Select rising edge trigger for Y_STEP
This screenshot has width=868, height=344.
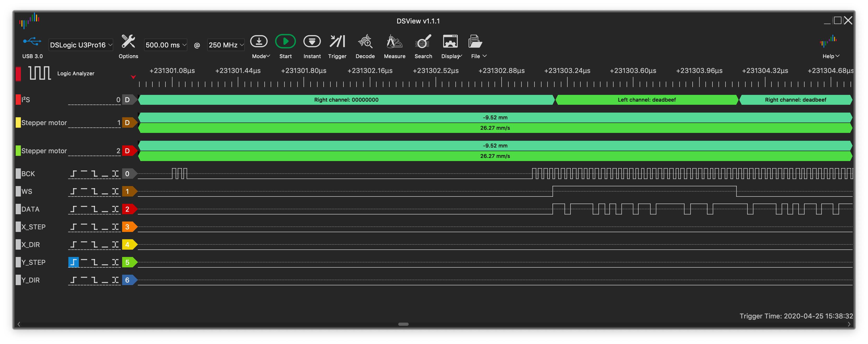coord(73,262)
